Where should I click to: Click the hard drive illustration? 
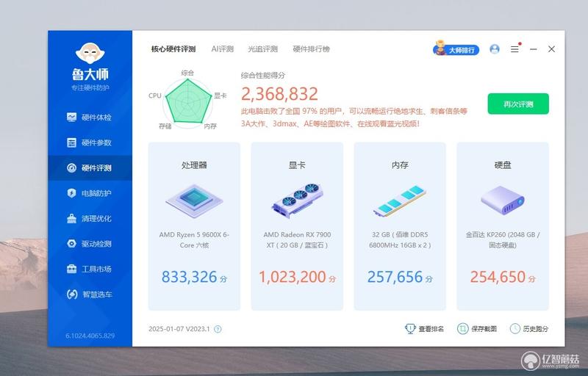point(503,200)
